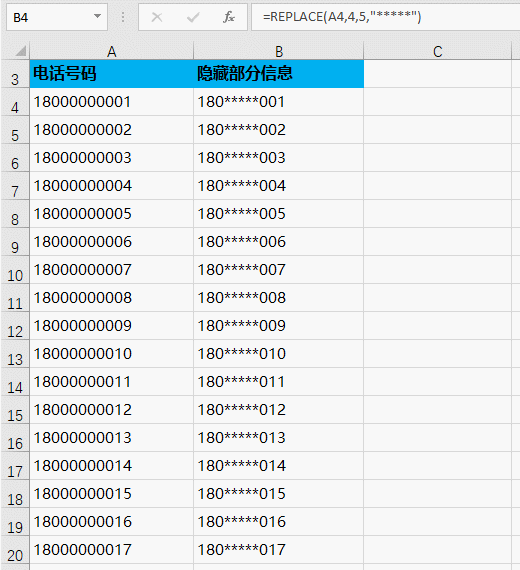
Task: Click the formula bar options dots handle
Action: click(x=123, y=17)
